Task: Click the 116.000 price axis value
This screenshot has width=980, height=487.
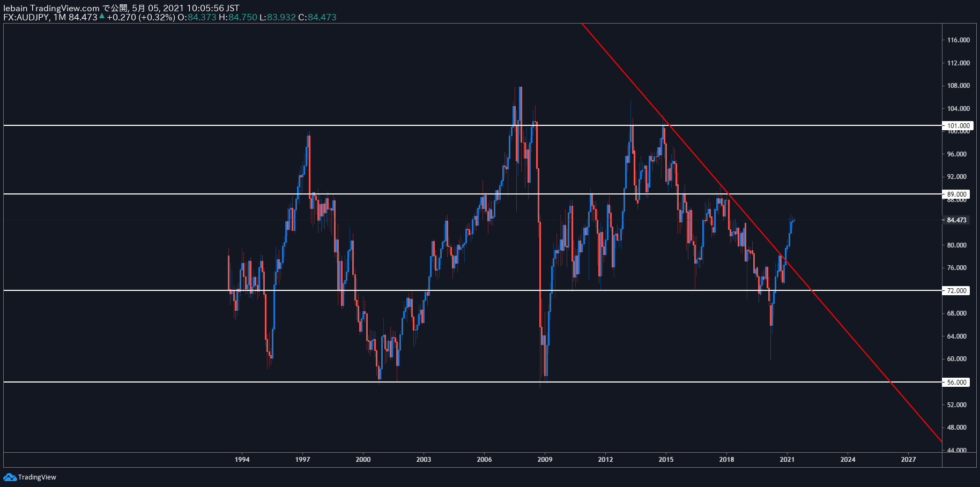Action: [x=958, y=40]
